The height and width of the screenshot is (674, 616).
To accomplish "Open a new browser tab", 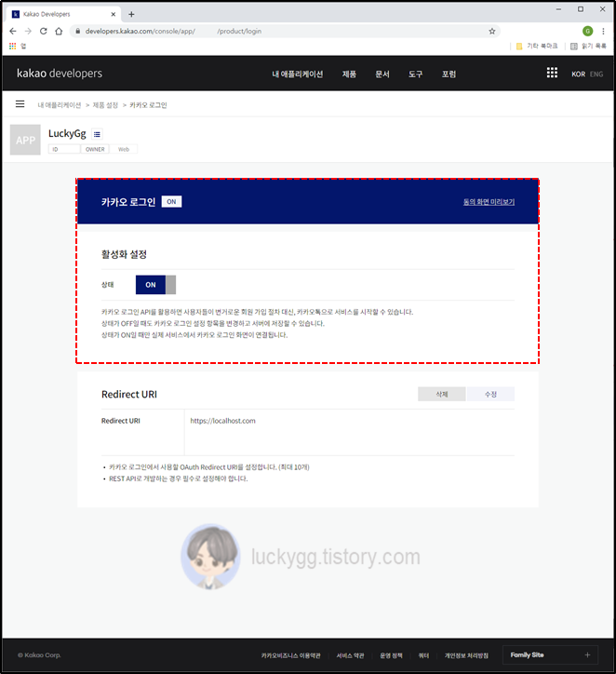I will click(x=131, y=14).
